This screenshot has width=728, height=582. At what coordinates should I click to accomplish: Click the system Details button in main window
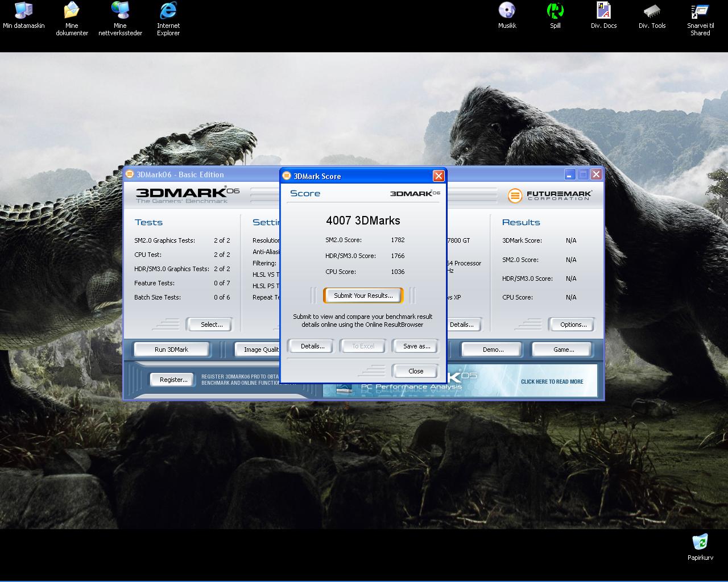pos(464,325)
